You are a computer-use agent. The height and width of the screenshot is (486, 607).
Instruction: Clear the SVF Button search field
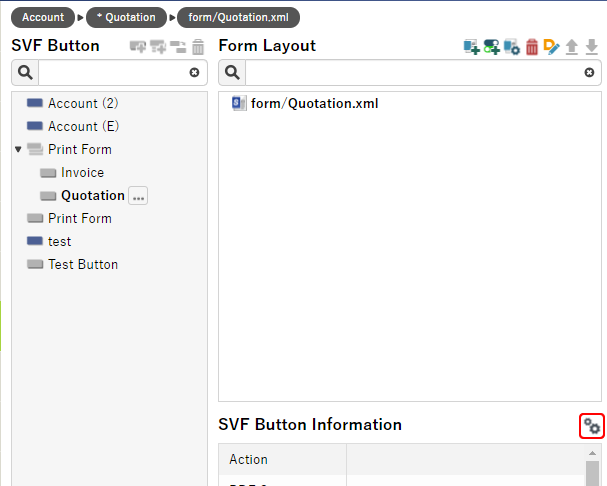click(x=194, y=72)
